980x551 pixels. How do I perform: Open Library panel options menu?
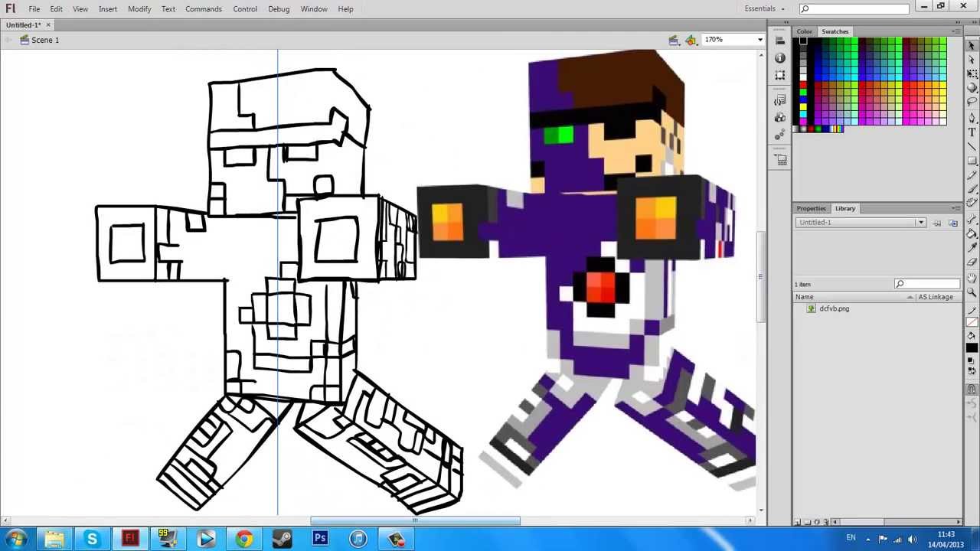pyautogui.click(x=955, y=208)
